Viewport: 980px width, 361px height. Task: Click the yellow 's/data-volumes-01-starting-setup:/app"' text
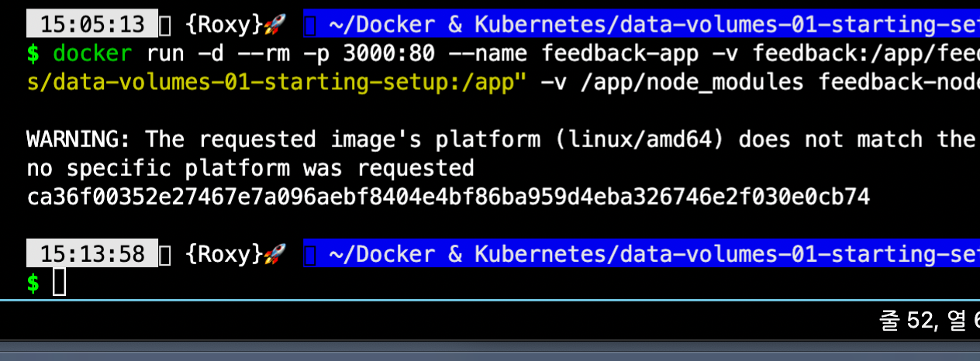[277, 82]
